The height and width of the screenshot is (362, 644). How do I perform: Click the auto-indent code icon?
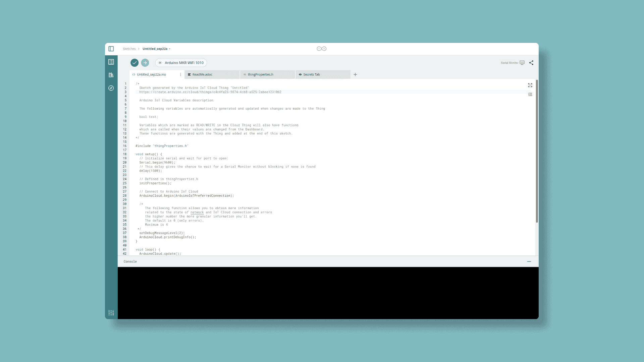tap(530, 95)
